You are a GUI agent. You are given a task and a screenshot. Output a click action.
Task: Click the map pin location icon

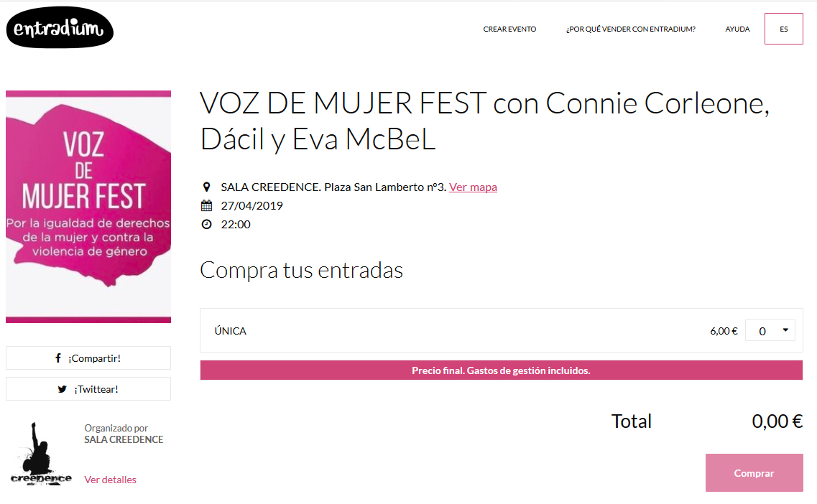(207, 187)
